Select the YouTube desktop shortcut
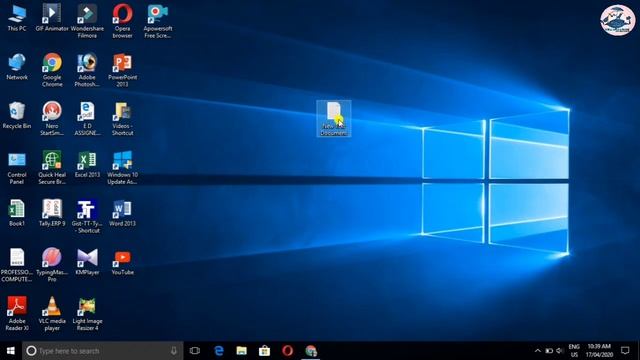The height and width of the screenshot is (360, 640). coord(122,262)
